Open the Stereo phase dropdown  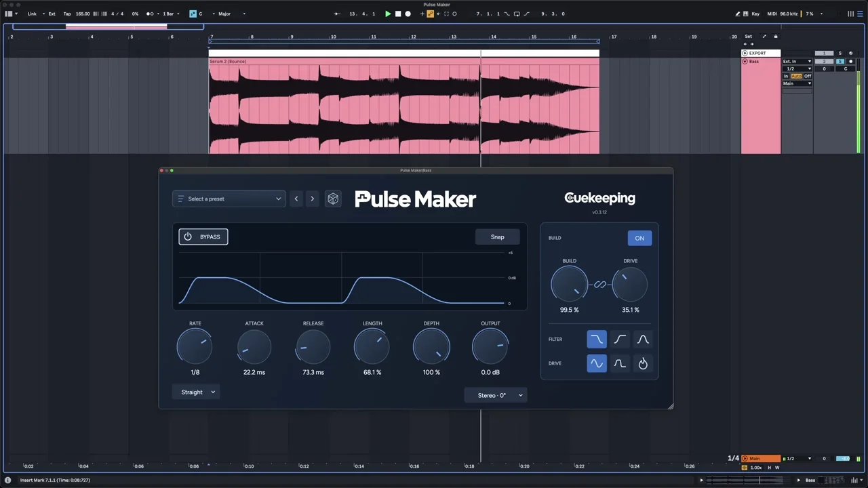pyautogui.click(x=496, y=395)
